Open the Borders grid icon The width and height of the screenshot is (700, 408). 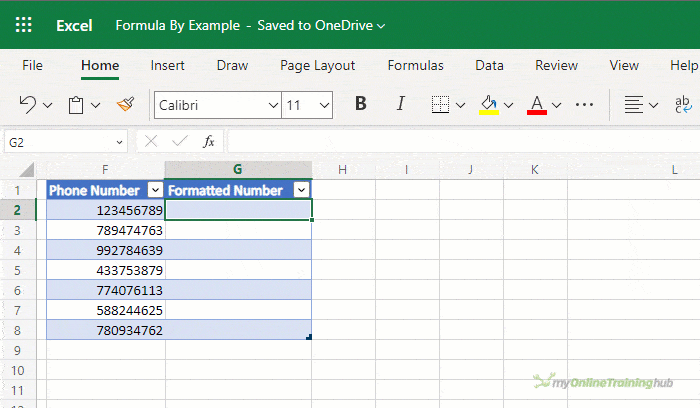(x=440, y=105)
